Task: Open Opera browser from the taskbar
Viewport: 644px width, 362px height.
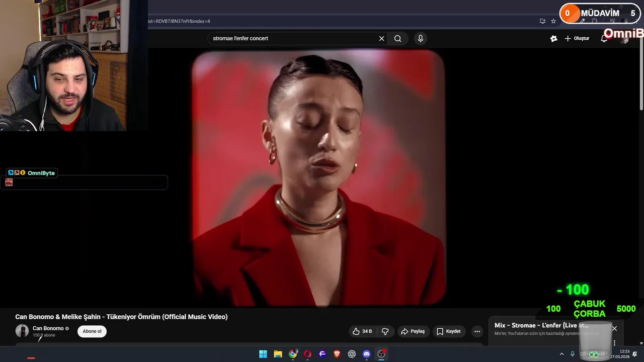Action: tap(307, 354)
